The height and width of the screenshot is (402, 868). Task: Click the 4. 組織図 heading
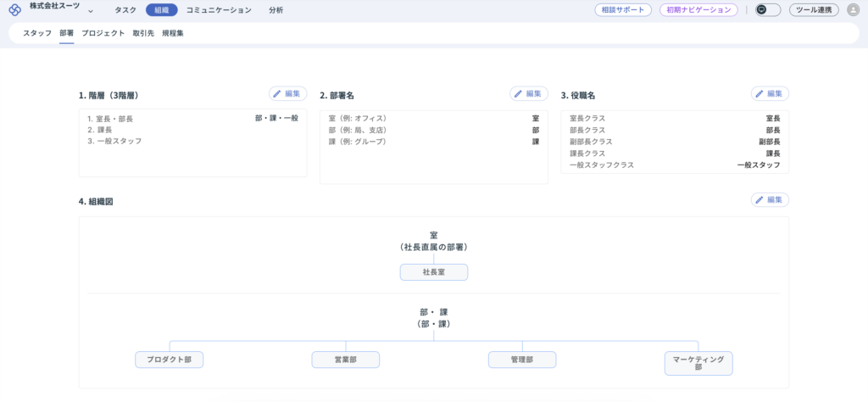pos(96,202)
